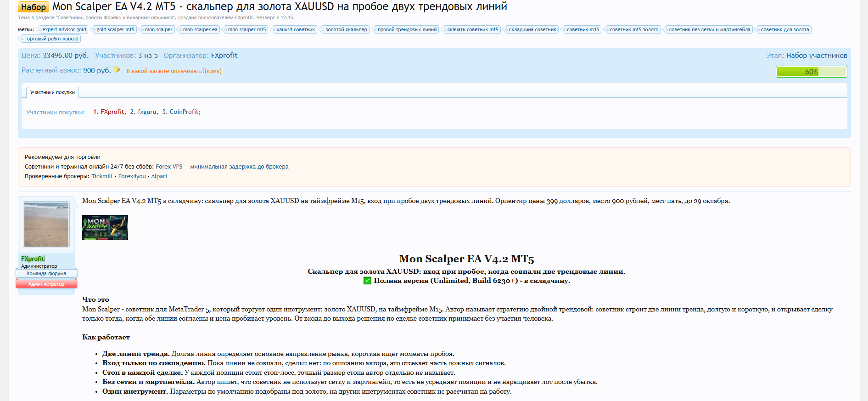Screen dimensions: 868x401
Task: Click the price '33496.00 руб.' value
Action: (66, 56)
